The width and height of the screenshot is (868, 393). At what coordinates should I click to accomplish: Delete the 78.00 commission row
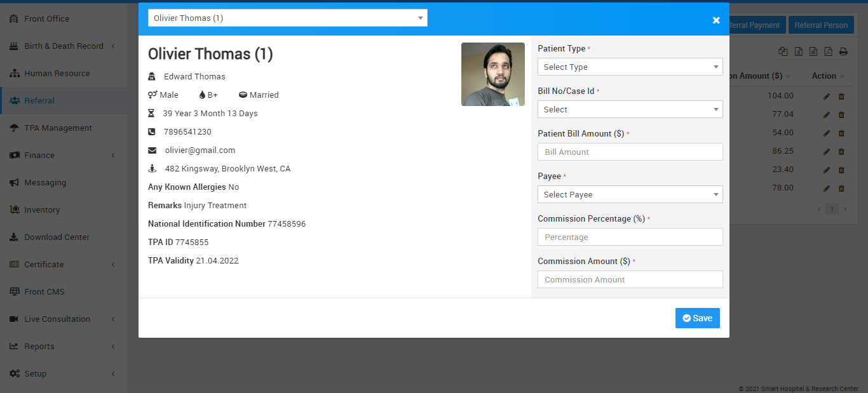pos(841,189)
